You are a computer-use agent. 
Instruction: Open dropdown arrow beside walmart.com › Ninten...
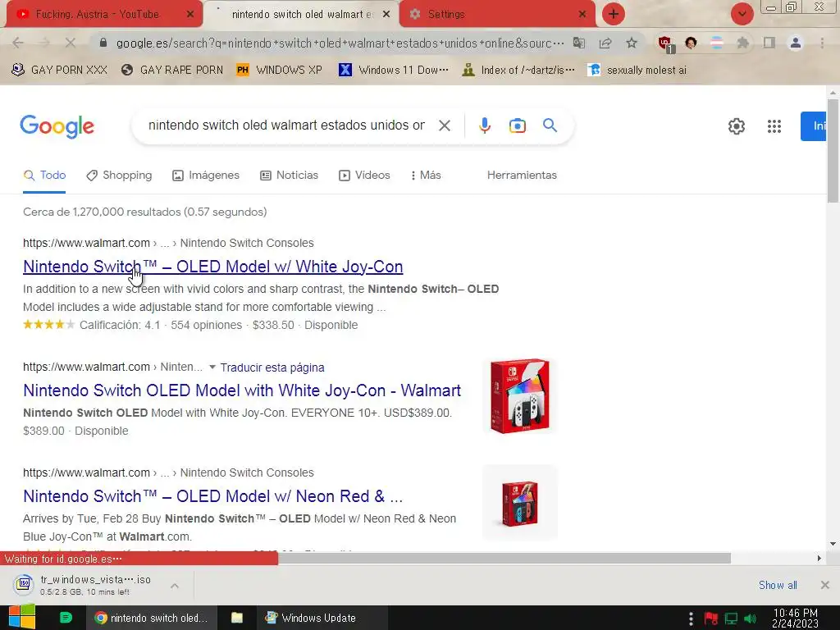pos(212,367)
